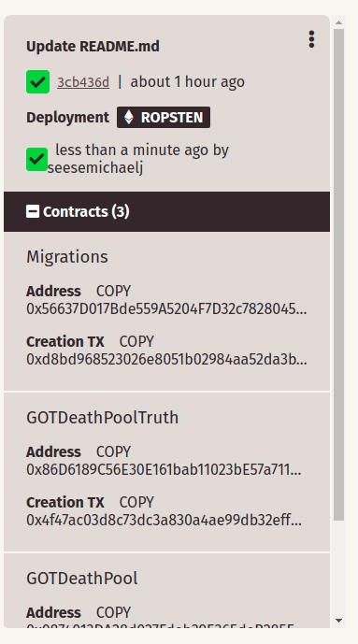Select the GOTDeathPool contract heading

point(82,579)
